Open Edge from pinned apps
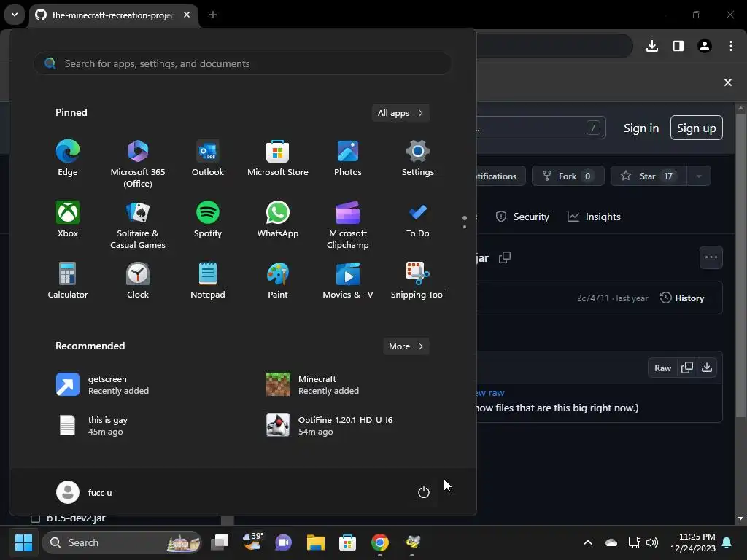The height and width of the screenshot is (560, 747). [68, 158]
